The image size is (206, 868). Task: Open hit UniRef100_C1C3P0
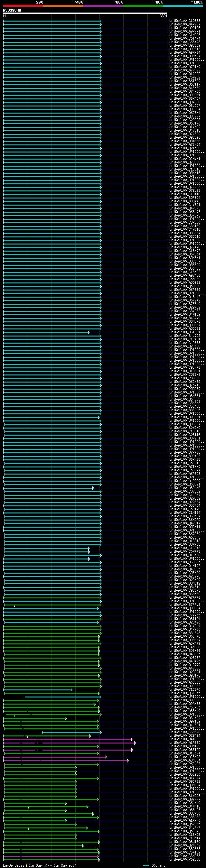(185, 689)
